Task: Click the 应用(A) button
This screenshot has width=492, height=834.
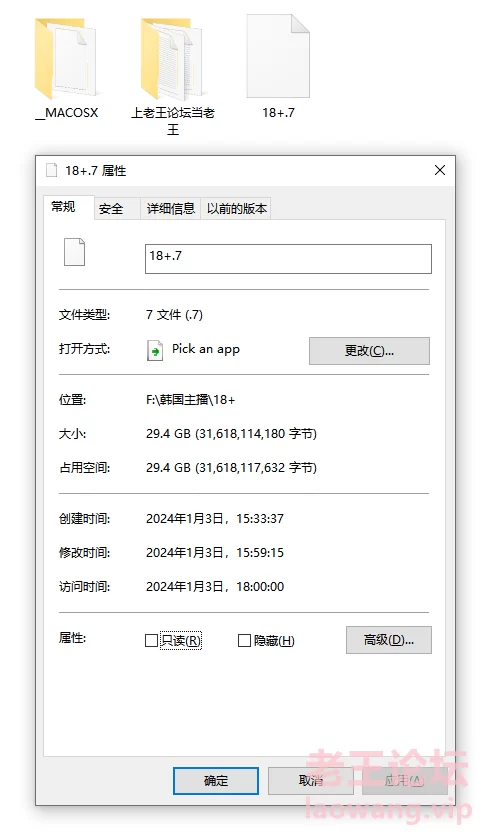Action: click(x=404, y=781)
